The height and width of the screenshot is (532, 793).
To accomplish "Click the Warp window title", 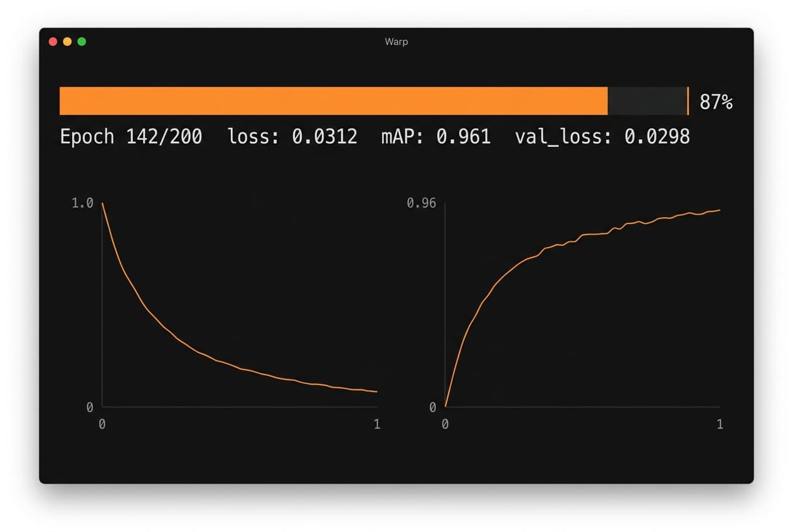I will (396, 41).
